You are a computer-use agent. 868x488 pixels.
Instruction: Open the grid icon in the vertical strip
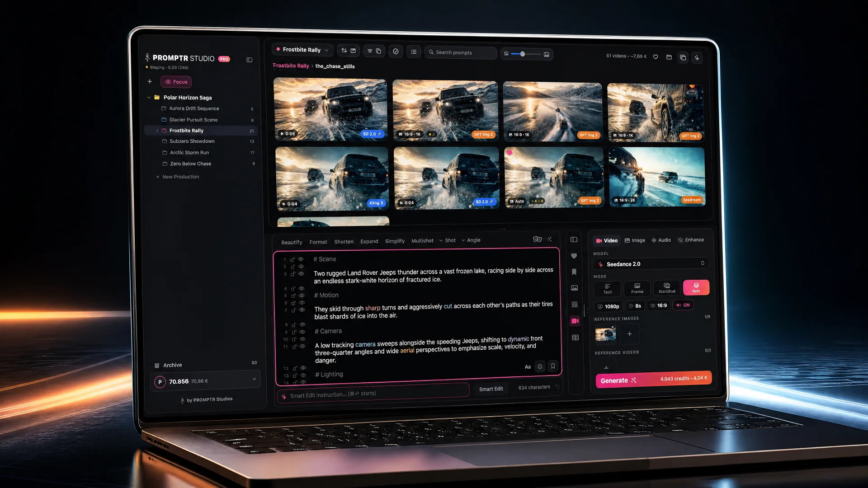(x=575, y=305)
